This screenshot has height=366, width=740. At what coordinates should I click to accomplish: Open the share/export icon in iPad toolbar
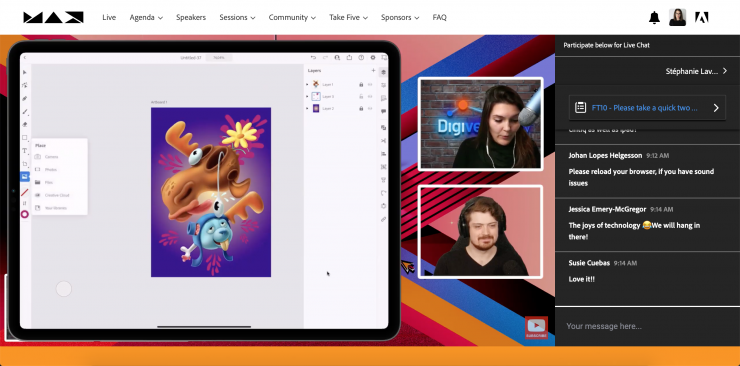(349, 58)
